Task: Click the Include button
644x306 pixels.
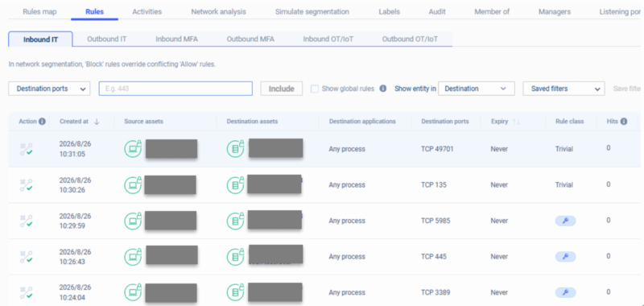Action: coord(281,89)
